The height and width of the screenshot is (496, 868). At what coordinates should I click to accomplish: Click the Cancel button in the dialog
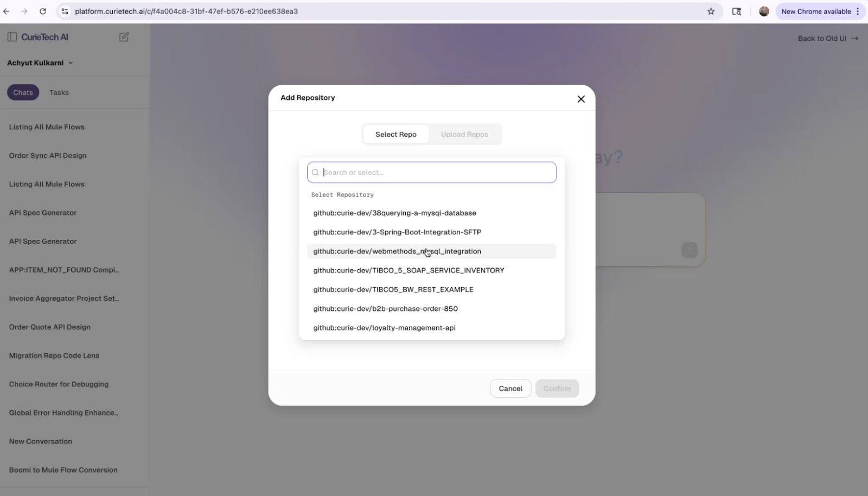click(x=510, y=388)
